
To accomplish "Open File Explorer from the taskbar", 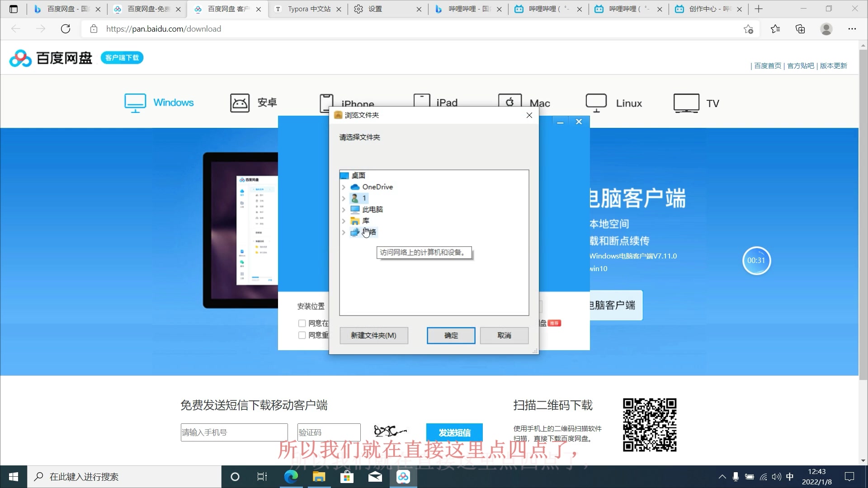I will [x=319, y=477].
